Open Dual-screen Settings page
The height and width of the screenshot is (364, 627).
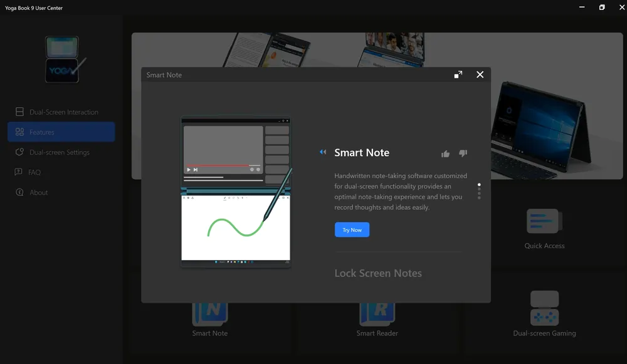pyautogui.click(x=61, y=152)
